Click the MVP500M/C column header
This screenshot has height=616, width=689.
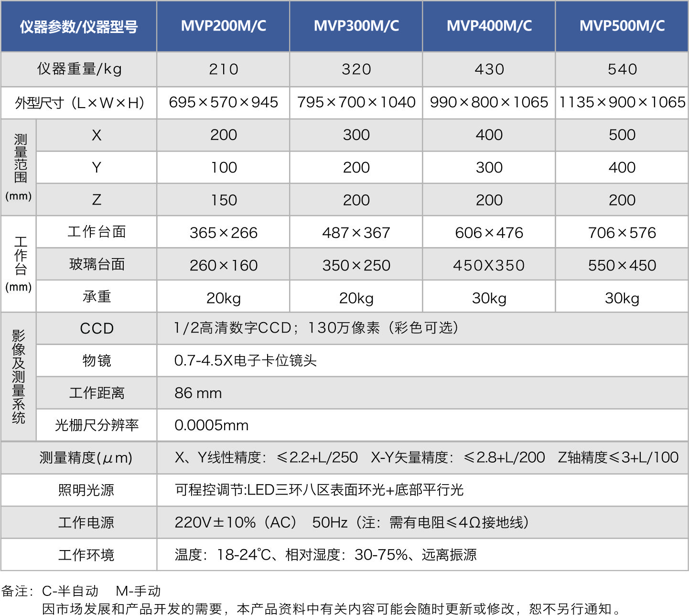point(622,26)
